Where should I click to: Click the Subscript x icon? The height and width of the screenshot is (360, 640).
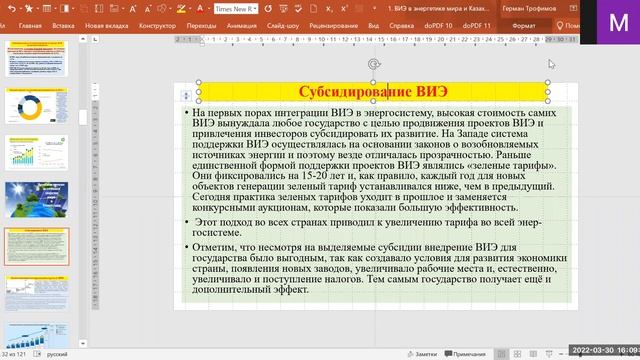click(329, 9)
